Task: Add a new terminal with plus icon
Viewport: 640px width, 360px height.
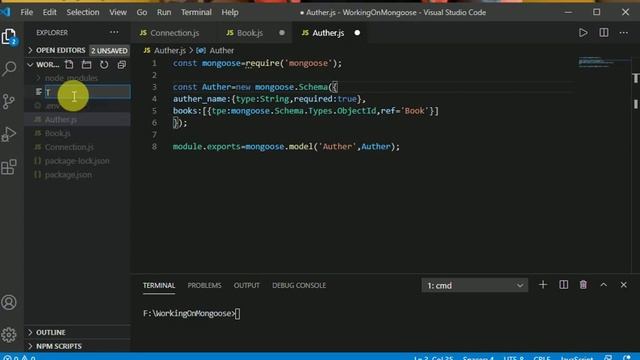Action: 543,285
